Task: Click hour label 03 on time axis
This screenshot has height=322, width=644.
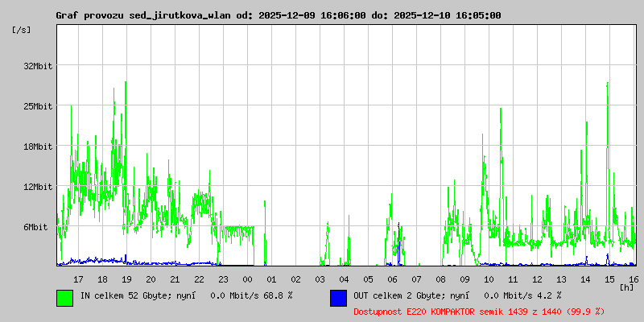Action: point(320,279)
